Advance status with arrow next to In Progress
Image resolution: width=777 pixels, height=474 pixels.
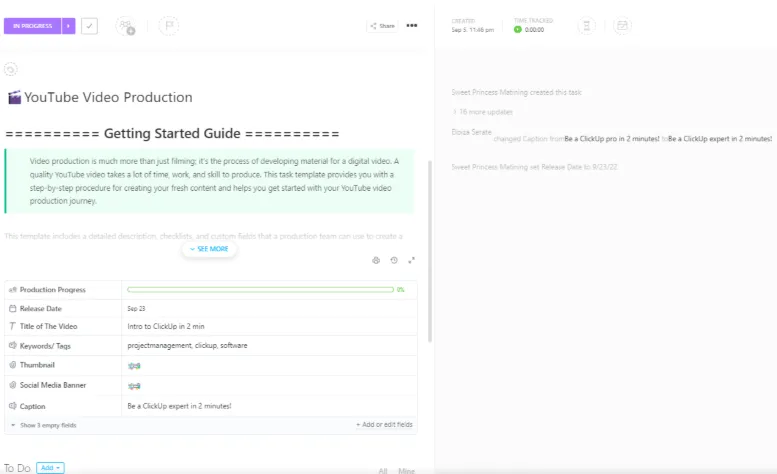point(68,26)
